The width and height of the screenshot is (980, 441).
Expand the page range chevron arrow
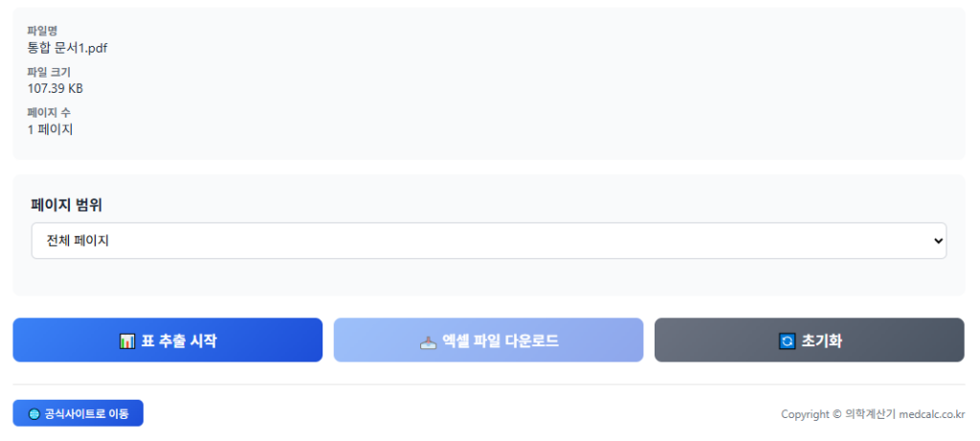click(938, 241)
